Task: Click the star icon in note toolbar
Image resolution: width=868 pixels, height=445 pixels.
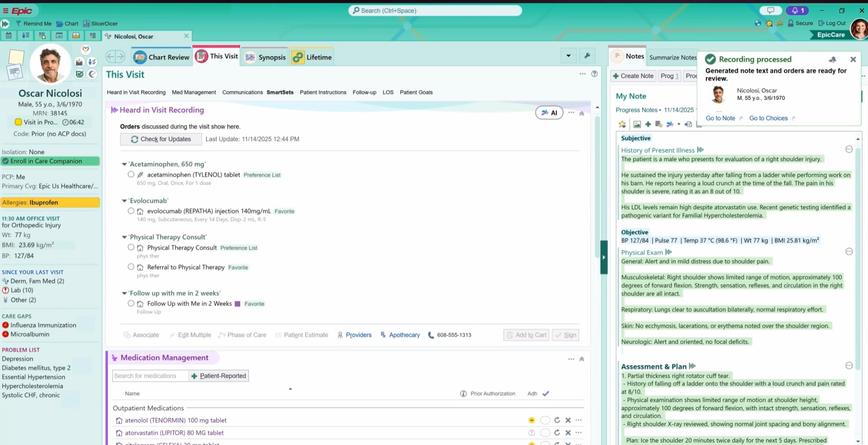Action: (x=622, y=124)
